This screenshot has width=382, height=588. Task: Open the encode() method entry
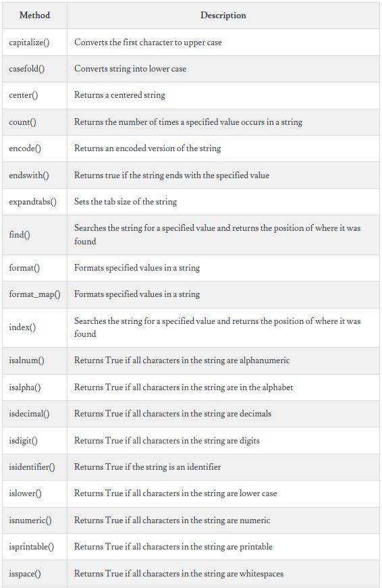pos(25,149)
